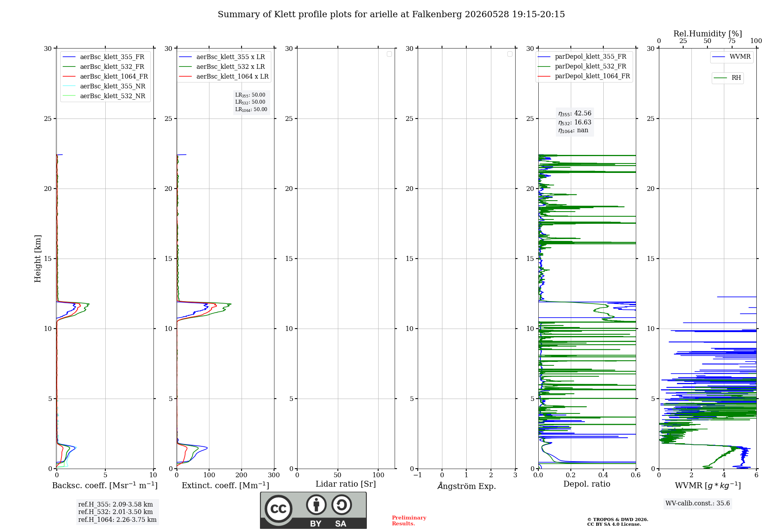Click the empty legend box in Ångström plot
The height and width of the screenshot is (532, 783).
coord(510,54)
